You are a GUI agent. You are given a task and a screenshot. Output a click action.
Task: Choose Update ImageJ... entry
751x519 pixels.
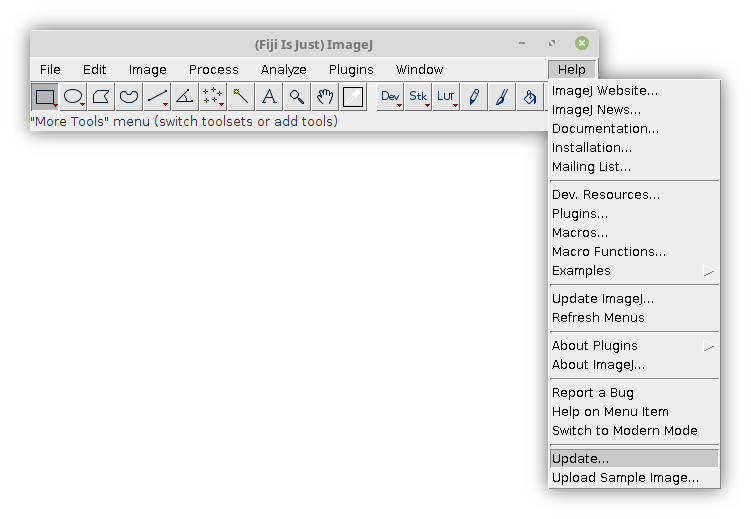click(634, 298)
